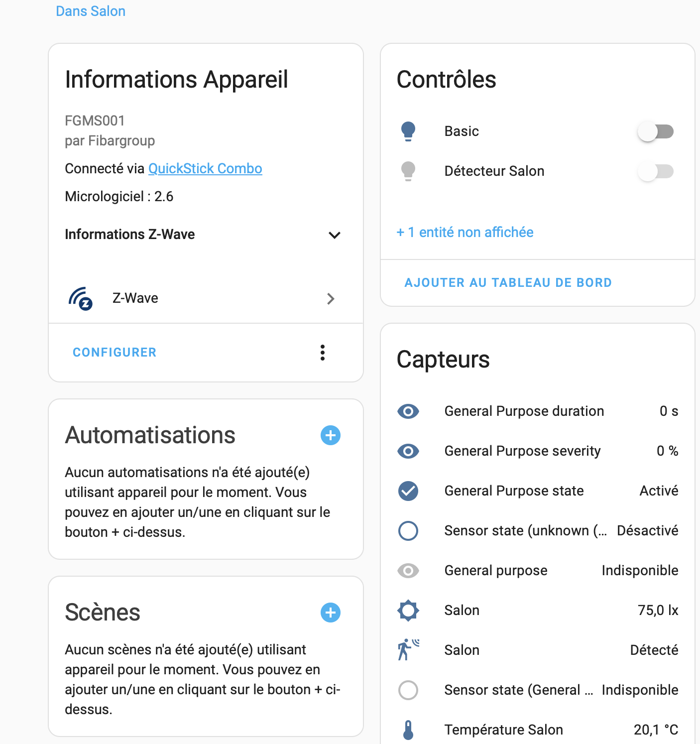Open the three-dot menu beside Configurer
Viewport: 700px width, 744px height.
[x=323, y=353]
